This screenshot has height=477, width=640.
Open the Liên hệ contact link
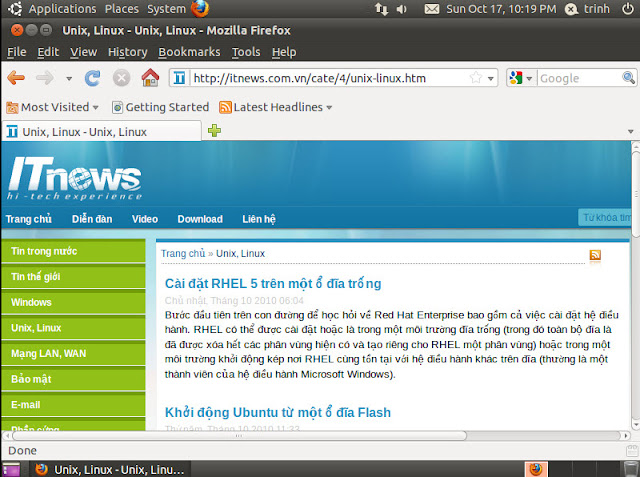(x=259, y=219)
